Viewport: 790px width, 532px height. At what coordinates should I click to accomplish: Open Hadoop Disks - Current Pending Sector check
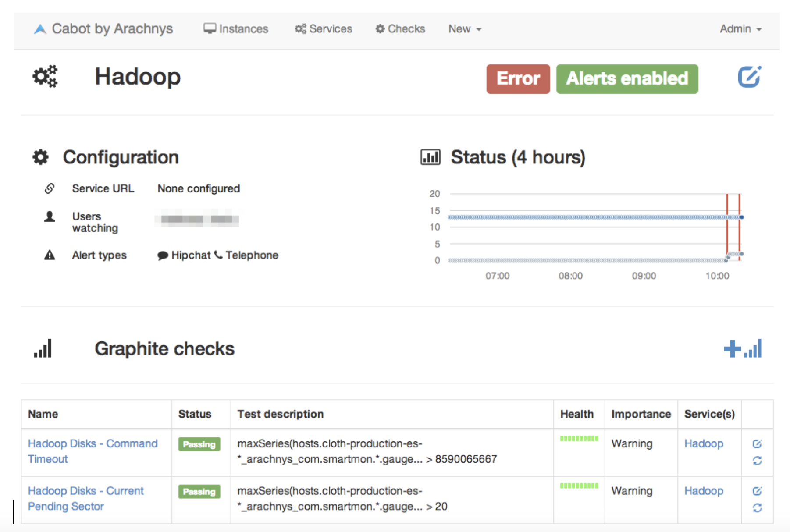(85, 499)
